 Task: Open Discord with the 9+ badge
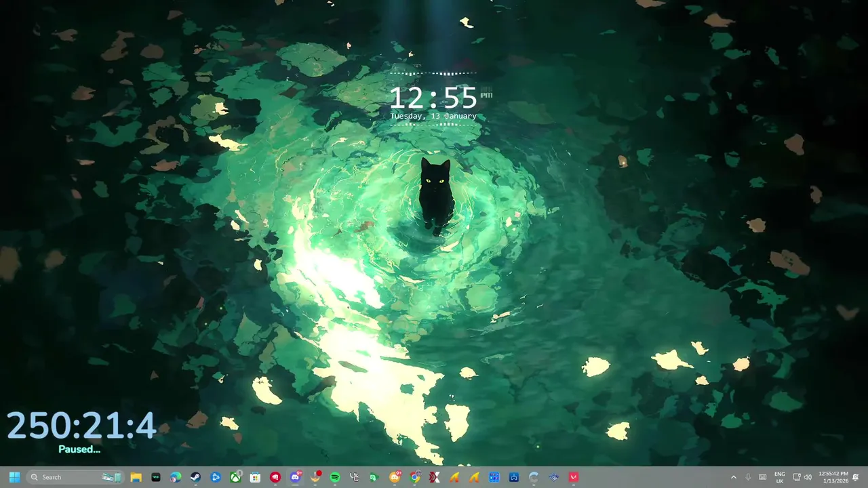pos(295,477)
